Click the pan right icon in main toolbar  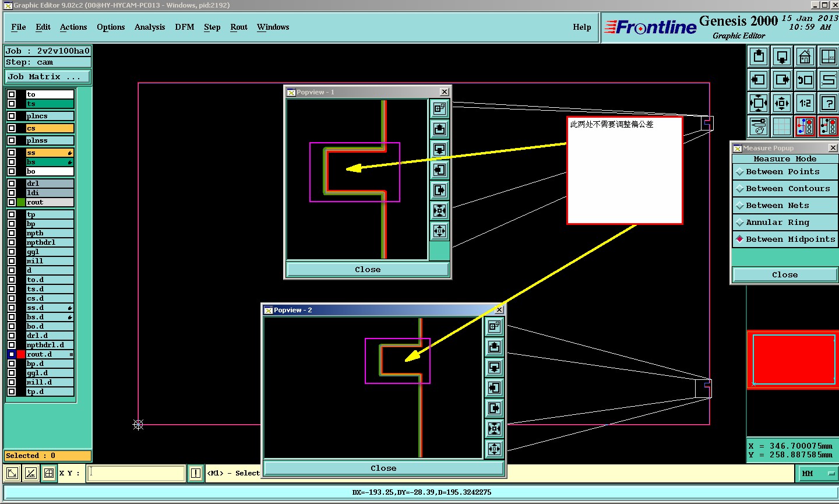tap(782, 80)
